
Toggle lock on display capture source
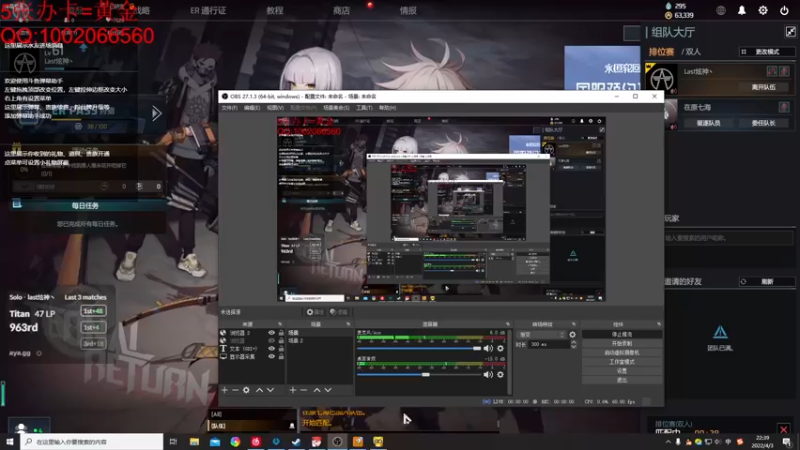(281, 357)
